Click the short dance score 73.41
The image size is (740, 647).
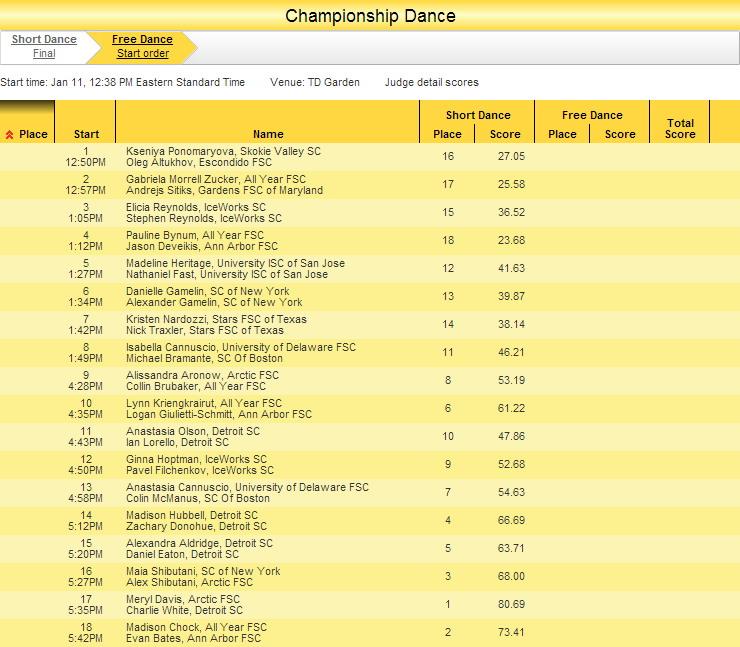point(511,632)
